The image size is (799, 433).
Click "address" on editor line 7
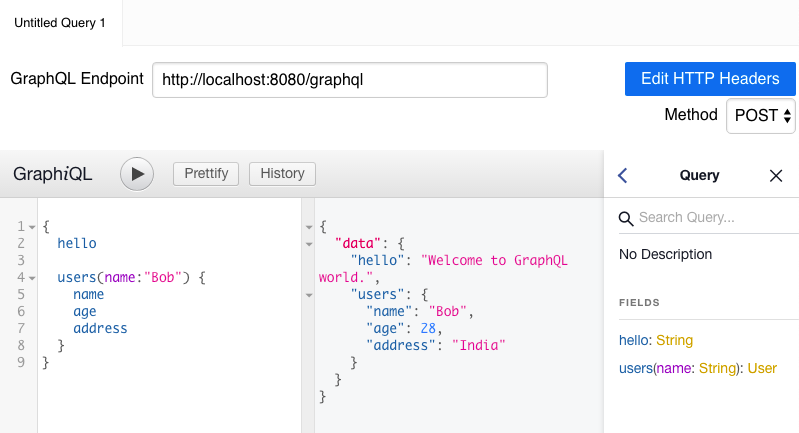coord(100,329)
